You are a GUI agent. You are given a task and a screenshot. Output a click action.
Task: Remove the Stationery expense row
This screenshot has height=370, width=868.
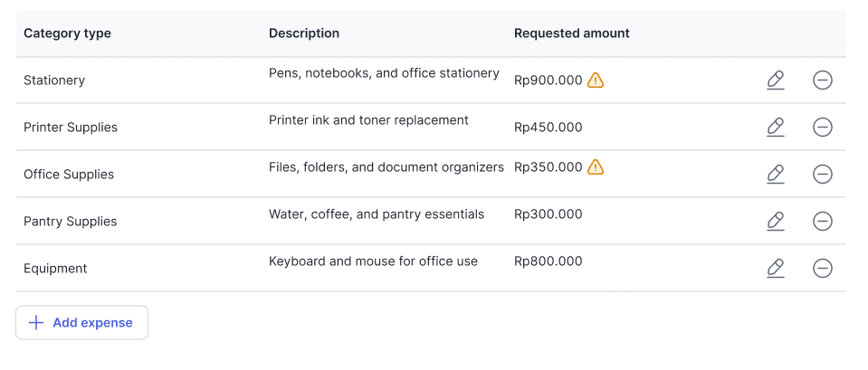(822, 81)
